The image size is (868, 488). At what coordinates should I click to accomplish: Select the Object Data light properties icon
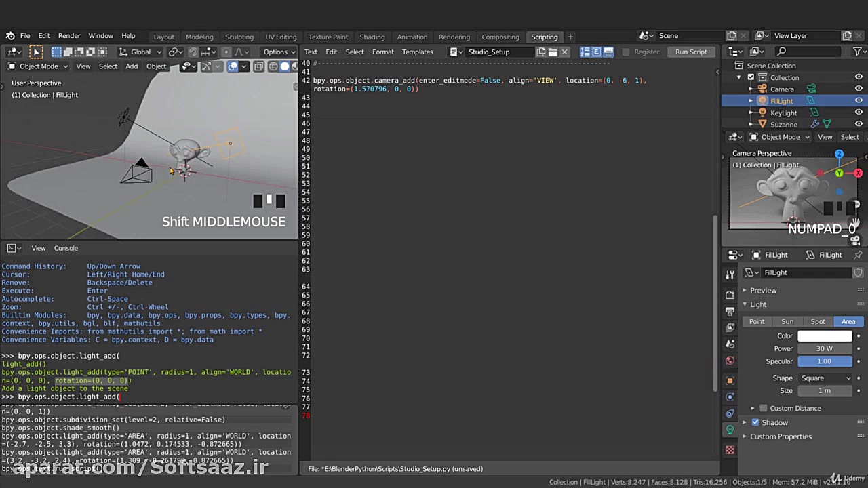(x=730, y=430)
